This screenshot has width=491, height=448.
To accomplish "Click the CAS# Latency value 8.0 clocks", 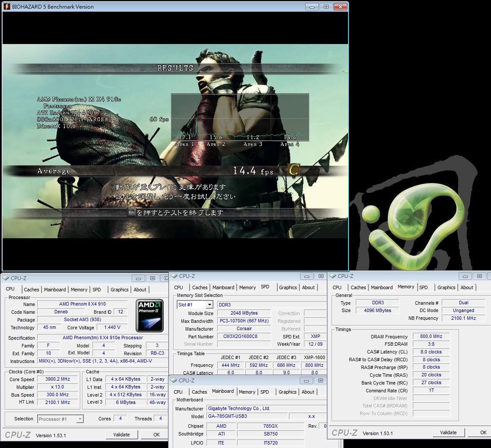I will pos(431,352).
